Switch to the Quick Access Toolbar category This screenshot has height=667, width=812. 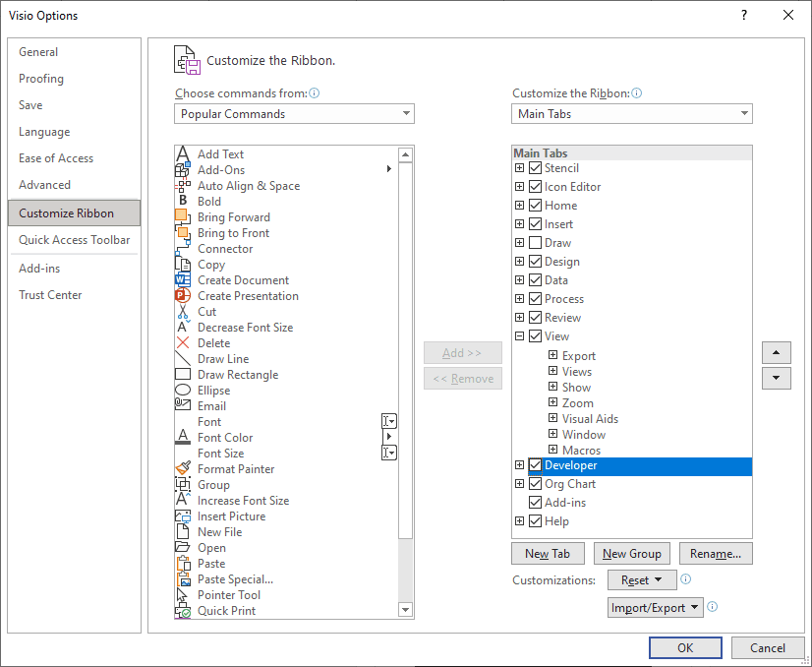click(x=74, y=240)
